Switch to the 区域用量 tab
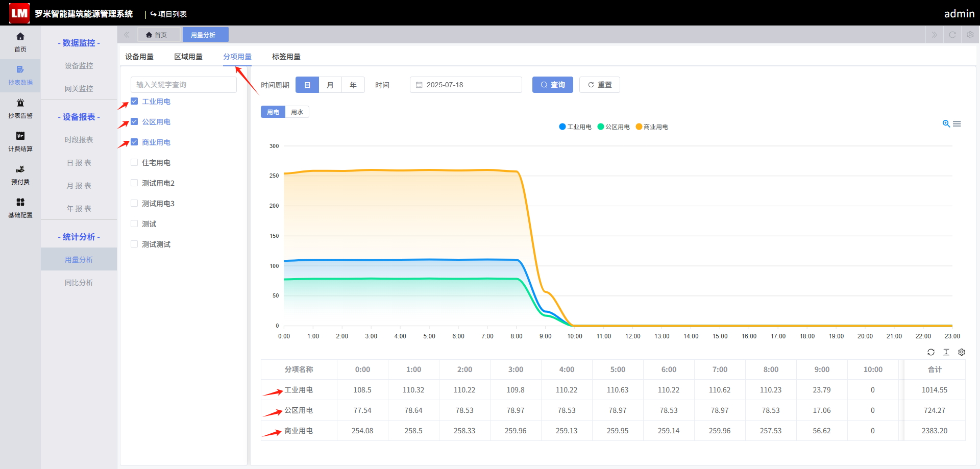980x469 pixels. (188, 57)
